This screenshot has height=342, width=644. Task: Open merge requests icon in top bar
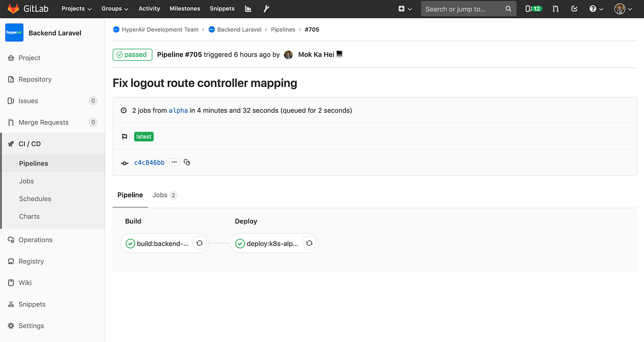click(x=556, y=9)
